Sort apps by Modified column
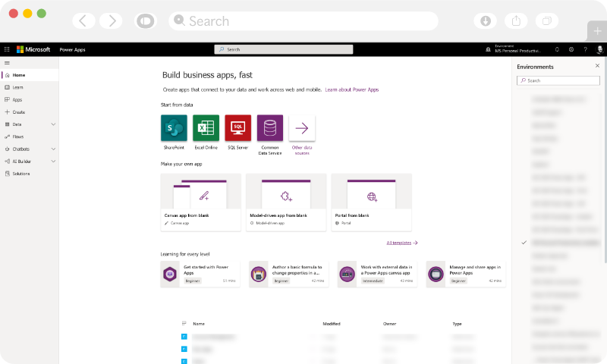This screenshot has width=607, height=364. pyautogui.click(x=332, y=324)
